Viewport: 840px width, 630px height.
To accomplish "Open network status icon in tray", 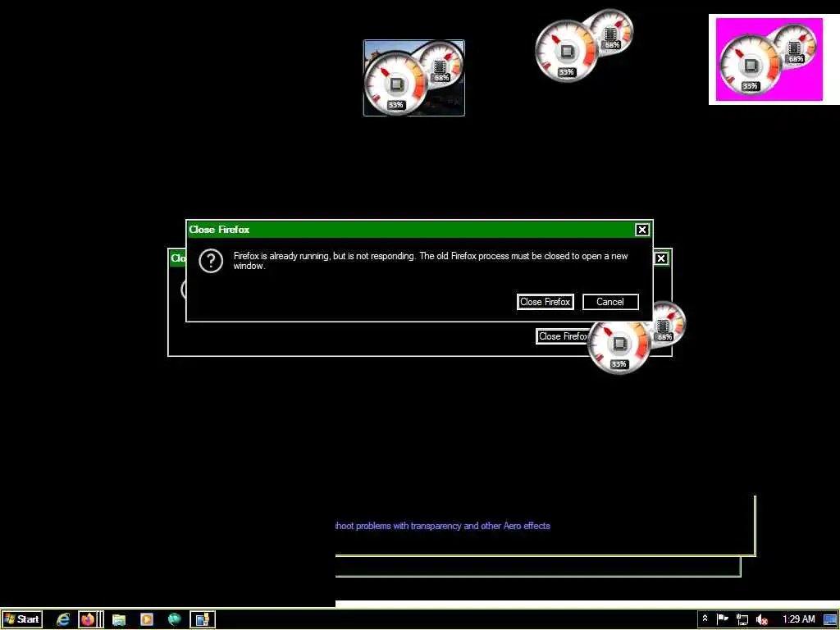I will pos(742,620).
